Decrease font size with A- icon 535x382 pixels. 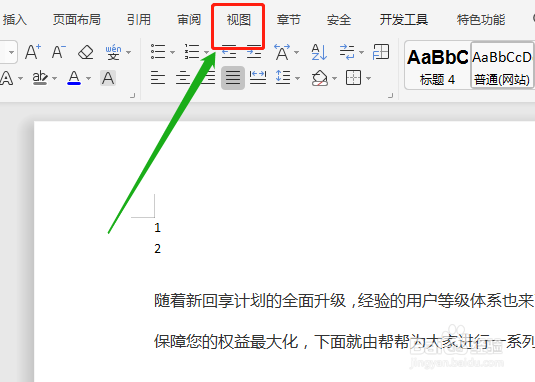click(x=59, y=52)
